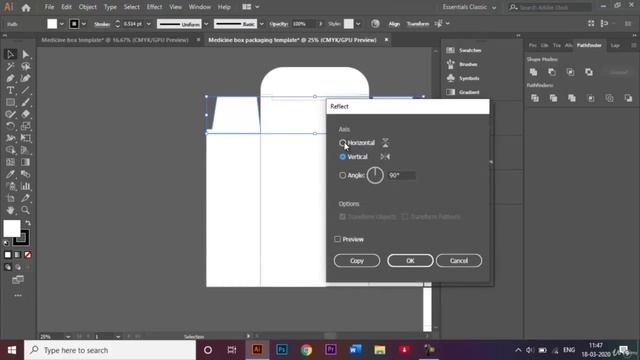
Task: Select the Column Graph tool
Action: pos(25,186)
